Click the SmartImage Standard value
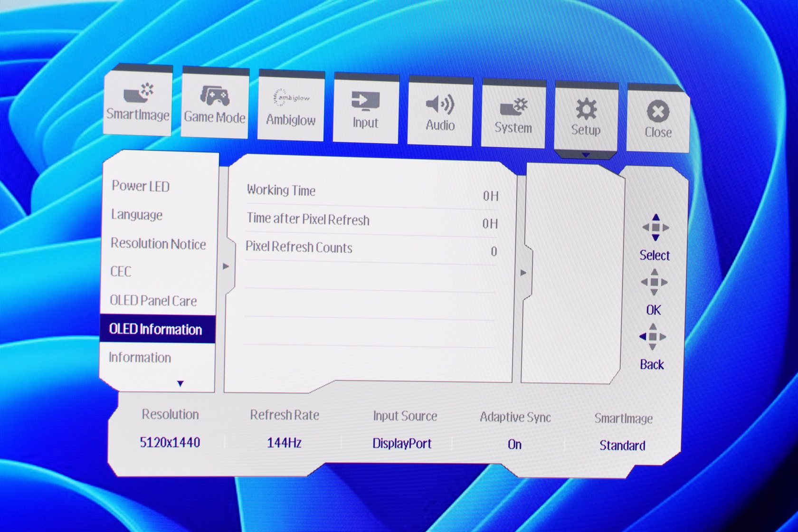Image resolution: width=798 pixels, height=532 pixels. tap(622, 446)
